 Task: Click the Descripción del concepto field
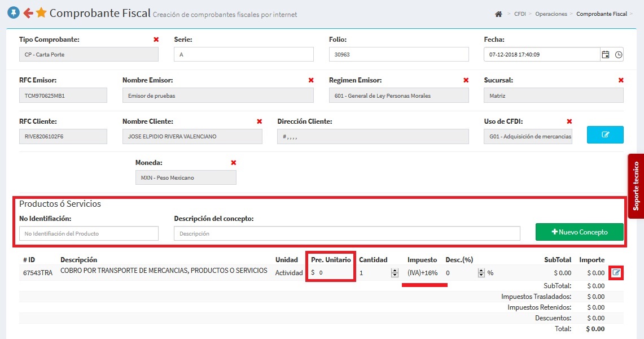[347, 233]
